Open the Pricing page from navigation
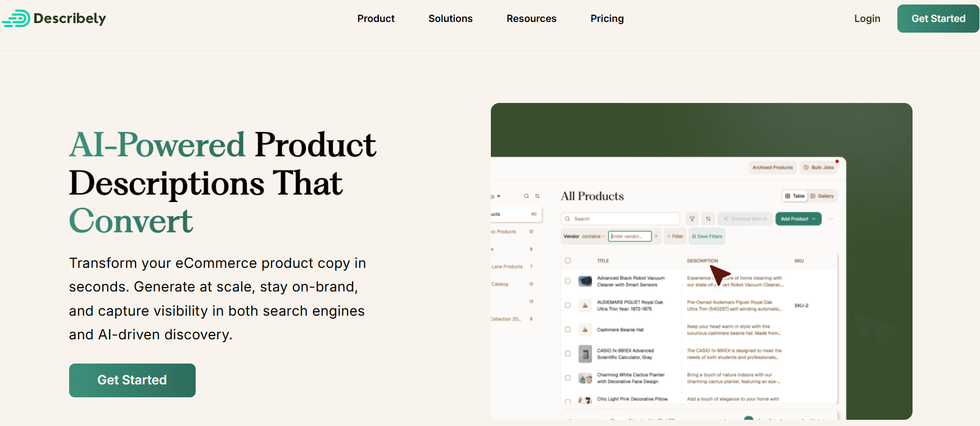980x426 pixels. (607, 19)
